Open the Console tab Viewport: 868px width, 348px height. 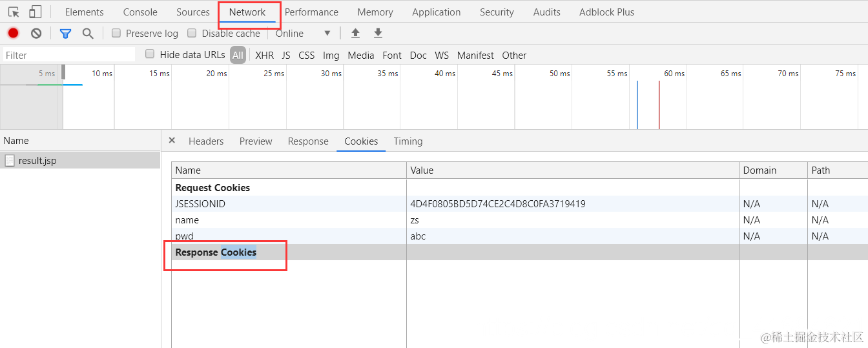pos(140,12)
